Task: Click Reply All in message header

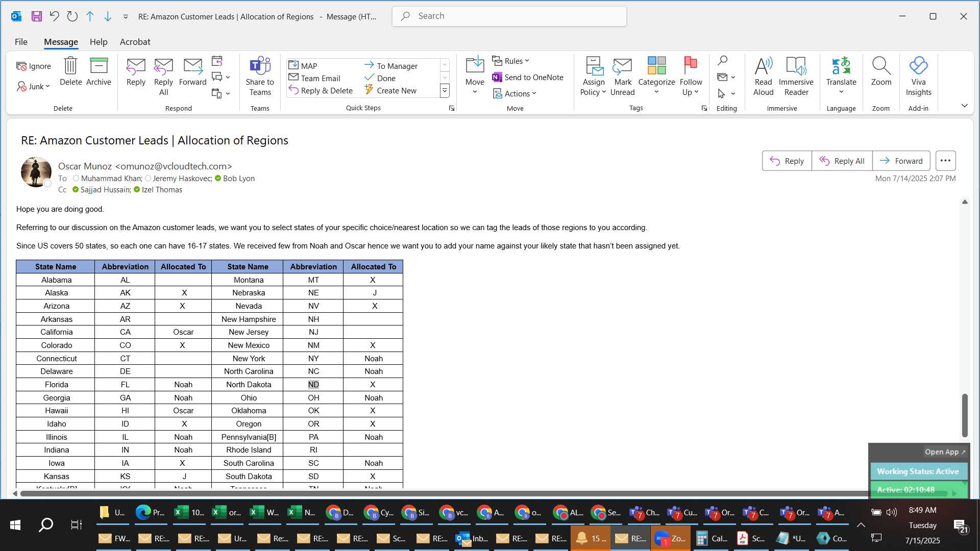Action: [842, 161]
